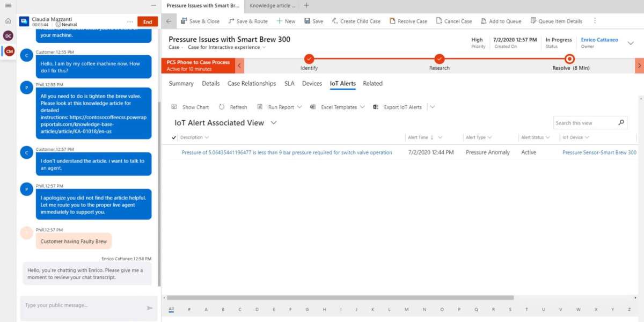
Task: Select the CM conversation avatar in sidebar
Action: coord(8,51)
